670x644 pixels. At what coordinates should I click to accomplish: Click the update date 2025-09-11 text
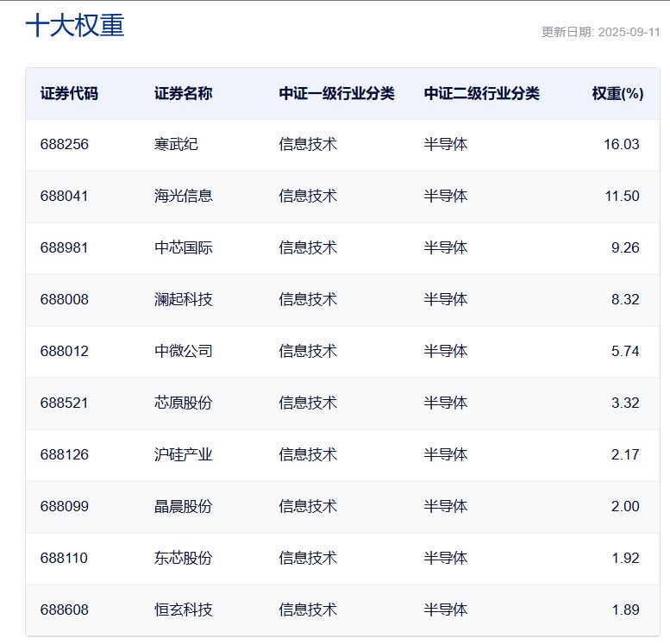point(600,32)
